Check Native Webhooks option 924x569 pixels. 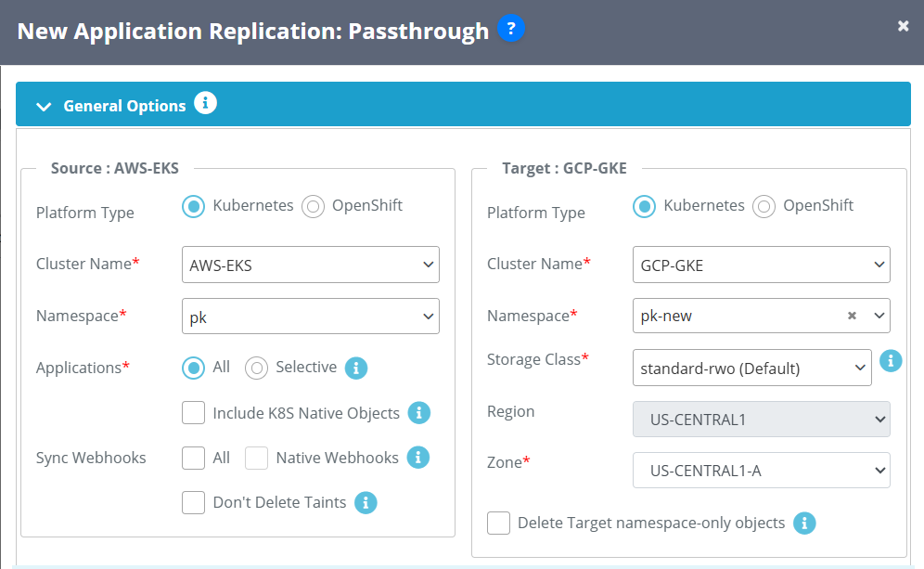[256, 458]
